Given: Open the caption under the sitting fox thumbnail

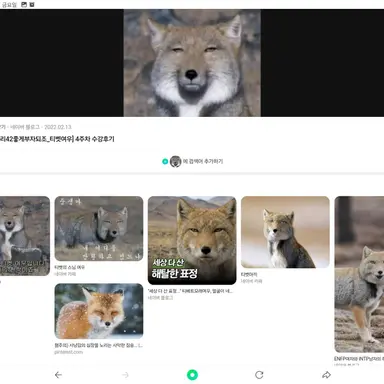Looking at the screenshot, I should click(249, 274).
